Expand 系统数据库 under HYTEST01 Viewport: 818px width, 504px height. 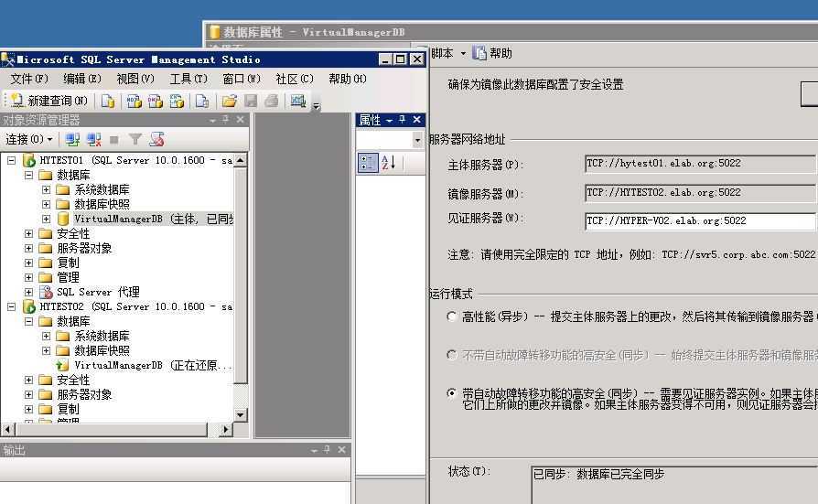click(x=46, y=189)
